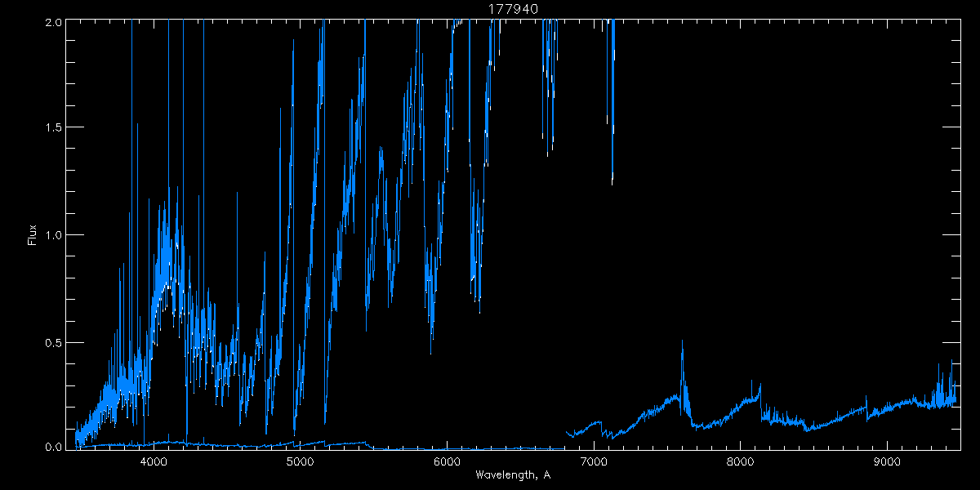Click y-axis tick label 0.5

[52, 341]
